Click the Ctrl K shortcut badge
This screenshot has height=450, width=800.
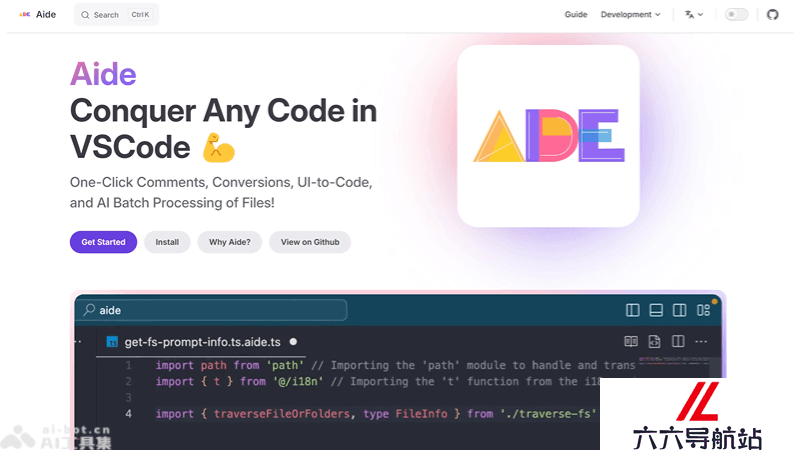click(x=140, y=15)
